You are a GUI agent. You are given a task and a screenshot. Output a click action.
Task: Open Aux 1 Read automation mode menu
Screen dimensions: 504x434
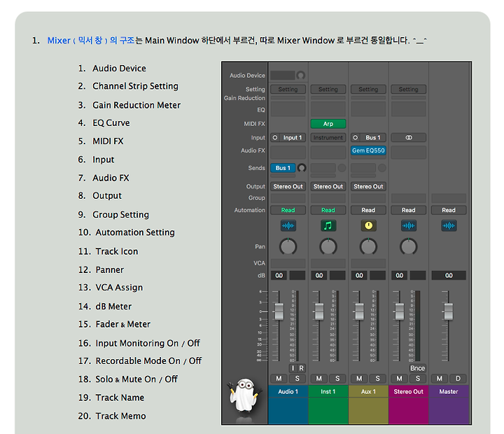click(368, 210)
